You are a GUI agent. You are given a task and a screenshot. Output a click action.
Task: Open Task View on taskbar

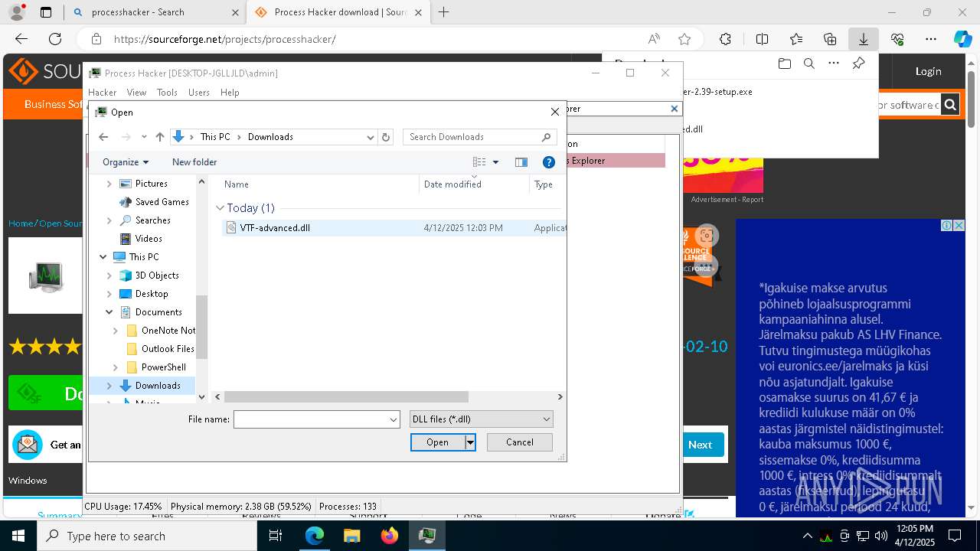pos(276,536)
